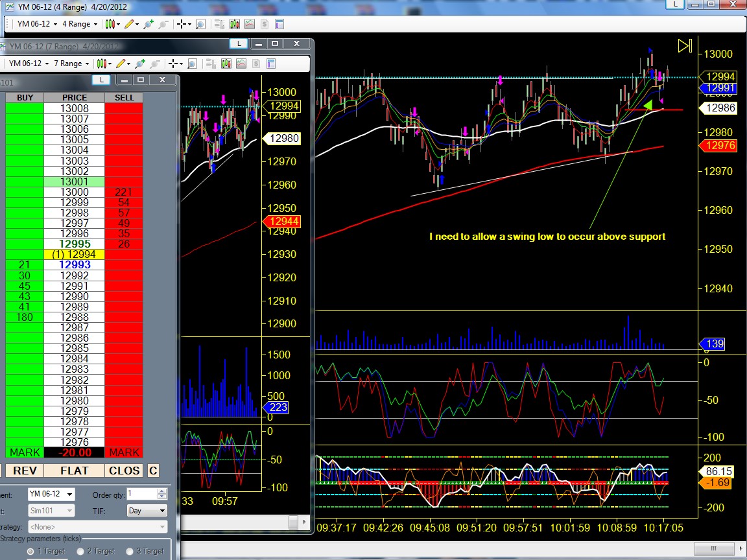Viewport: 747px width, 560px height.
Task: Select crosshair cursor tool in 4 Range toolbar
Action: pos(182,24)
